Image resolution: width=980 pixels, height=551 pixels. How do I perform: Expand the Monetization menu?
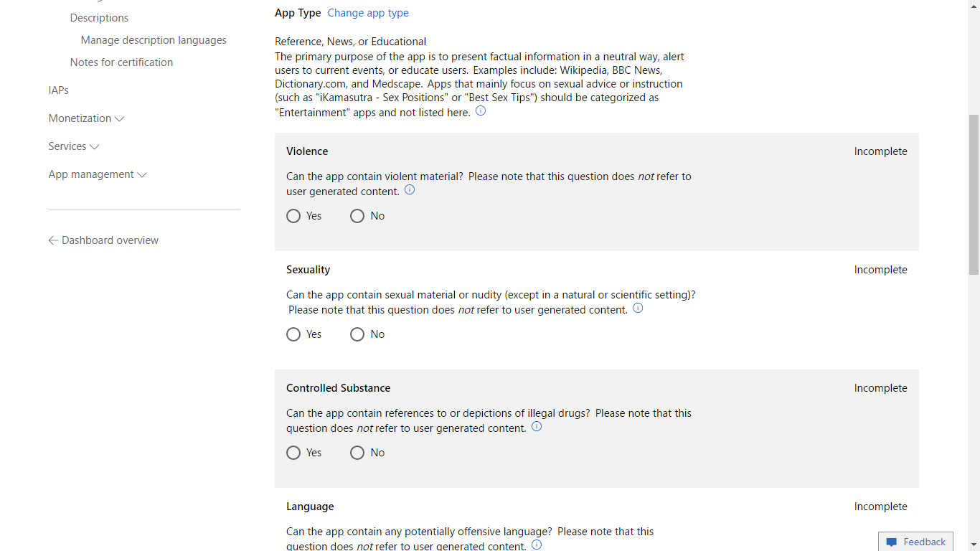[86, 118]
